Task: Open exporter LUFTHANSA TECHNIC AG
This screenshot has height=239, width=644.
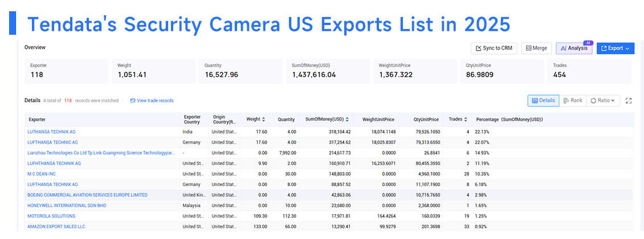Action: pyautogui.click(x=52, y=142)
